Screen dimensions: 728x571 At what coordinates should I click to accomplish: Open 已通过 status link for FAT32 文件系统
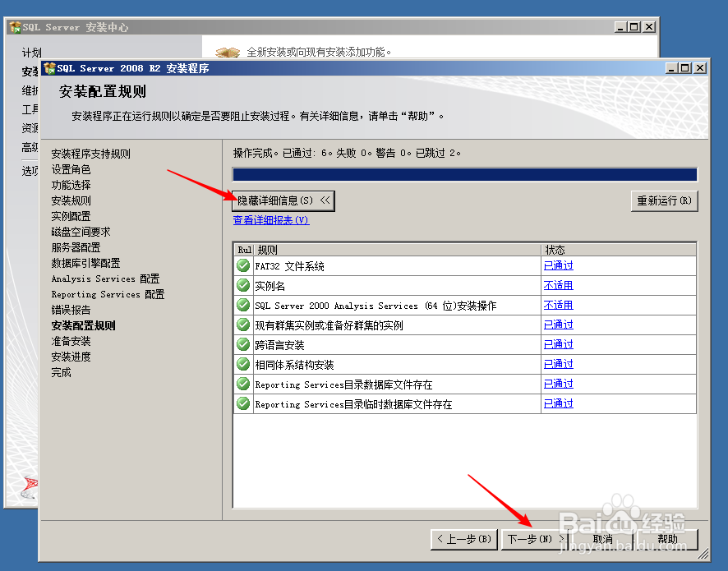(x=559, y=265)
